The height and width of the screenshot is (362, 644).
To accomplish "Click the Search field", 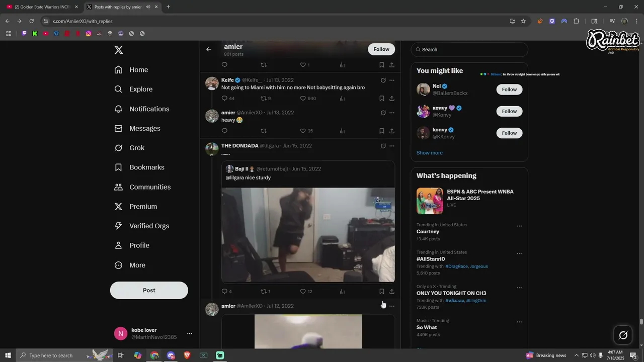I will pos(469,49).
